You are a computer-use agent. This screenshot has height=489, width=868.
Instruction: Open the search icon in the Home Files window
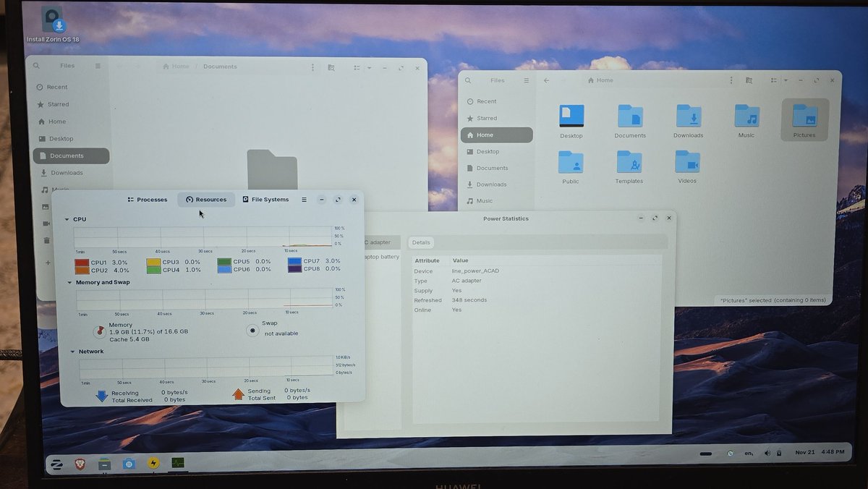[467, 80]
